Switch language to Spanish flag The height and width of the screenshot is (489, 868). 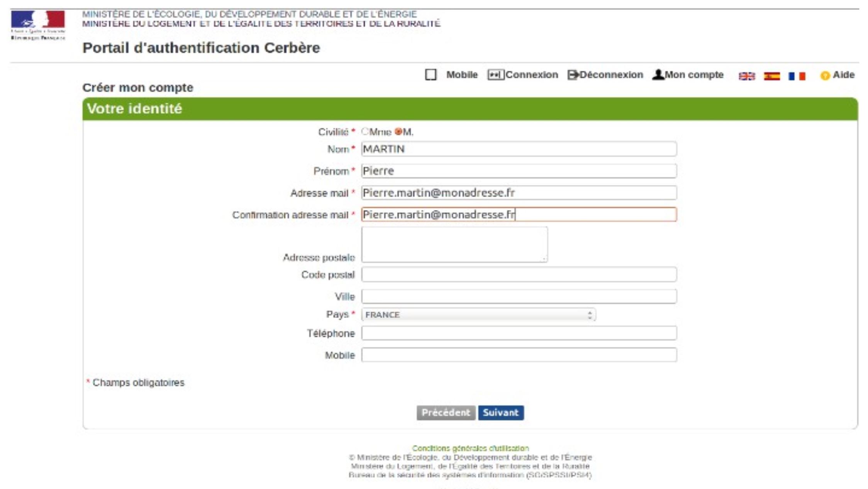point(771,76)
